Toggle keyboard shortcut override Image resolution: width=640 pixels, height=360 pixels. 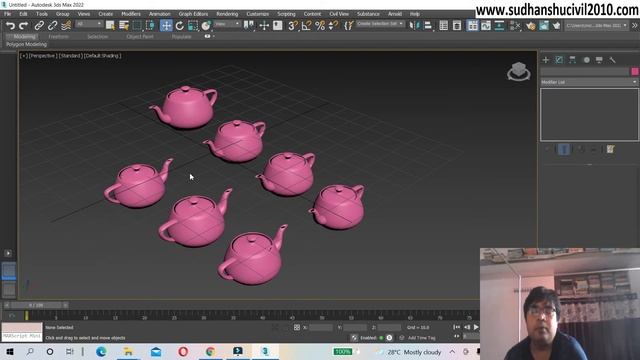tap(278, 26)
